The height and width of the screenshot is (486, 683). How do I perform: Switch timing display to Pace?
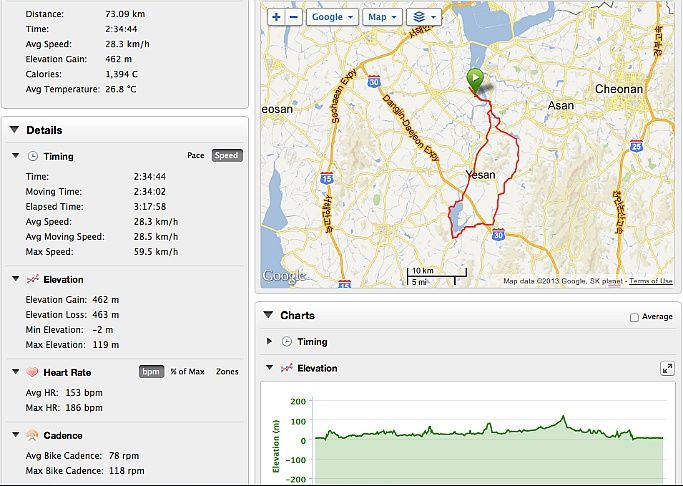tap(196, 155)
